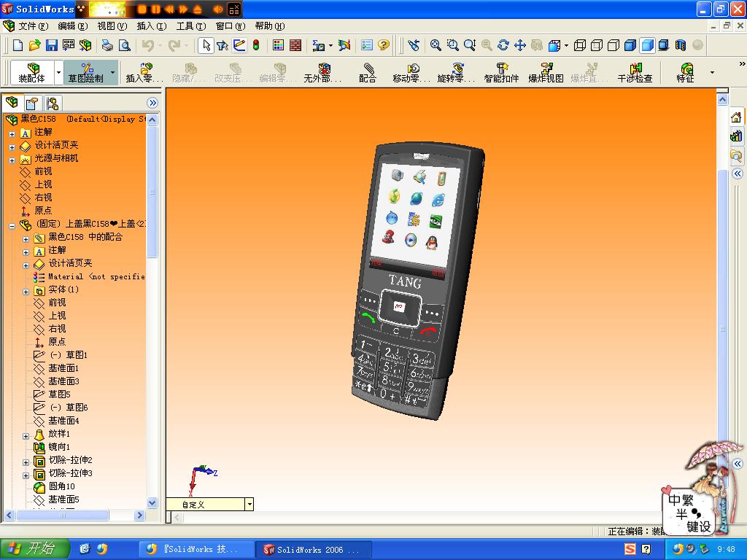Click the Print icon
Image resolution: width=747 pixels, height=560 pixels.
pos(107,45)
